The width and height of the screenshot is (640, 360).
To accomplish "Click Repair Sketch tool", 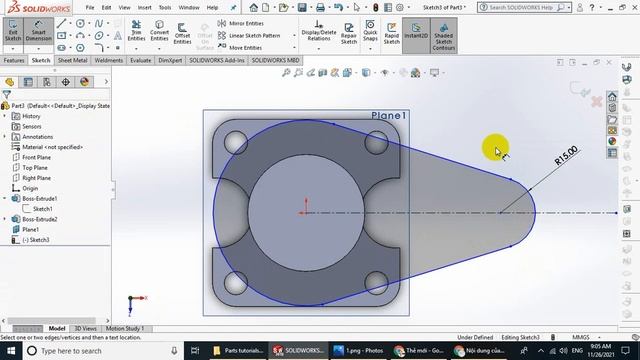I will (349, 33).
